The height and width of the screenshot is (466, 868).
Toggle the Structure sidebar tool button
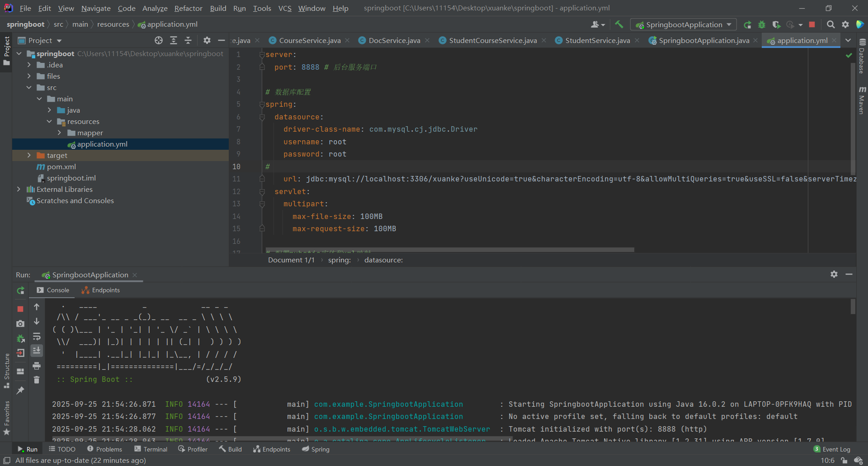point(6,371)
